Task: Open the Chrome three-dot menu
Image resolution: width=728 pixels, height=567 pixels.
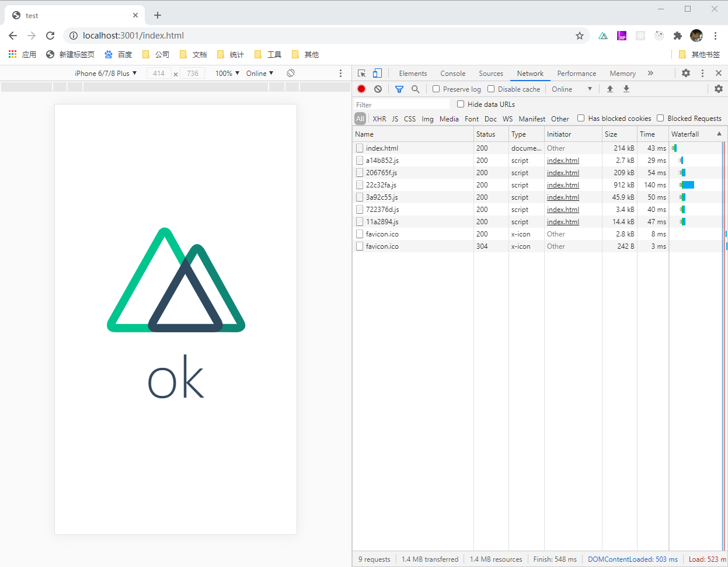Action: coord(715,36)
